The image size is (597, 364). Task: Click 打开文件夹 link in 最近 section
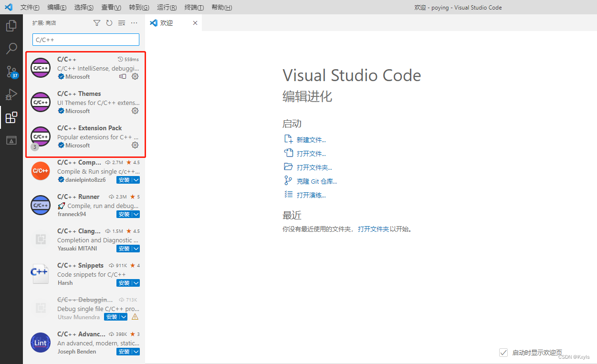click(x=374, y=229)
